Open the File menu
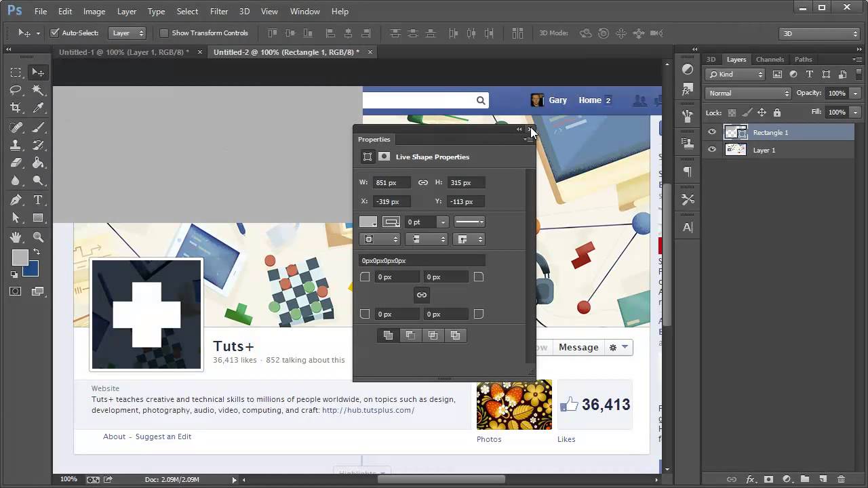Image resolution: width=868 pixels, height=488 pixels. tap(41, 12)
